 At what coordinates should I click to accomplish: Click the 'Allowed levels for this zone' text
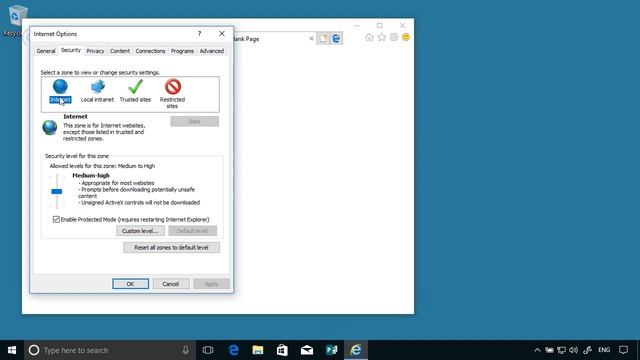(102, 166)
